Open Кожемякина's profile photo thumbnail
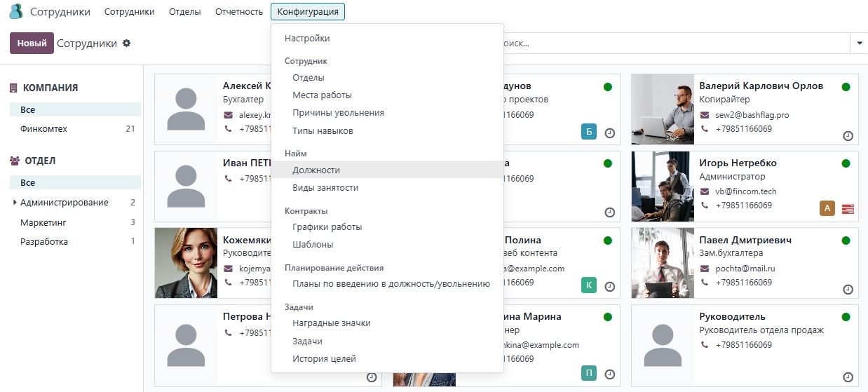This screenshot has width=868, height=392. pos(186,264)
